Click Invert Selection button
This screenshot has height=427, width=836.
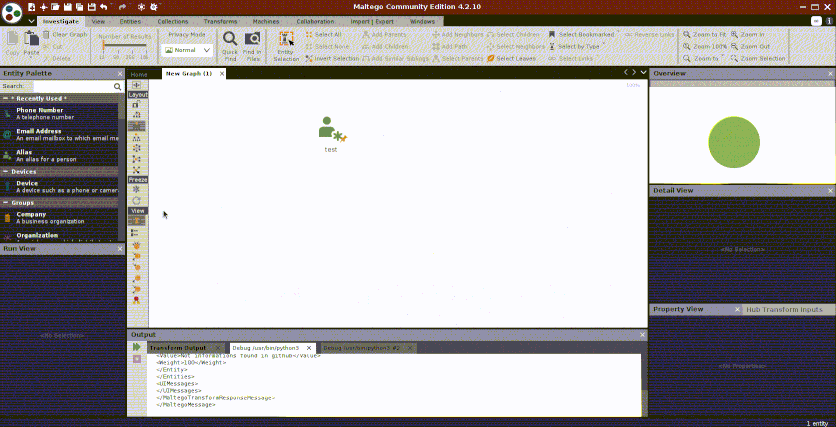(332, 59)
